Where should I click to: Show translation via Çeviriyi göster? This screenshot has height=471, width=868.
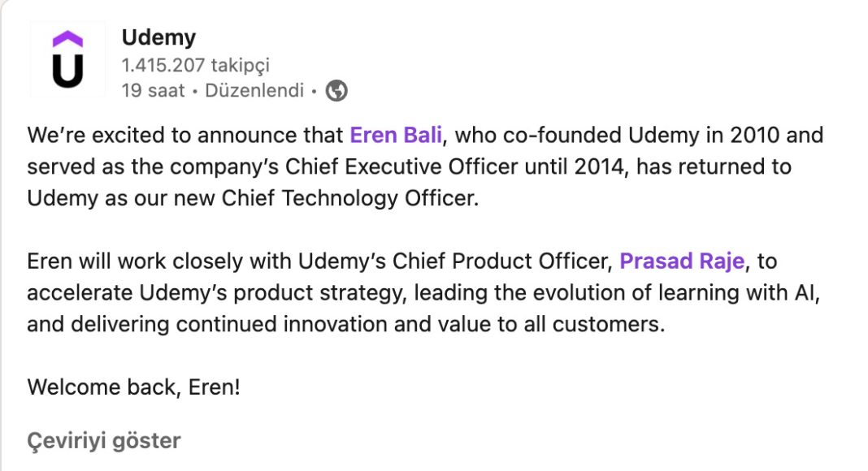click(x=104, y=441)
